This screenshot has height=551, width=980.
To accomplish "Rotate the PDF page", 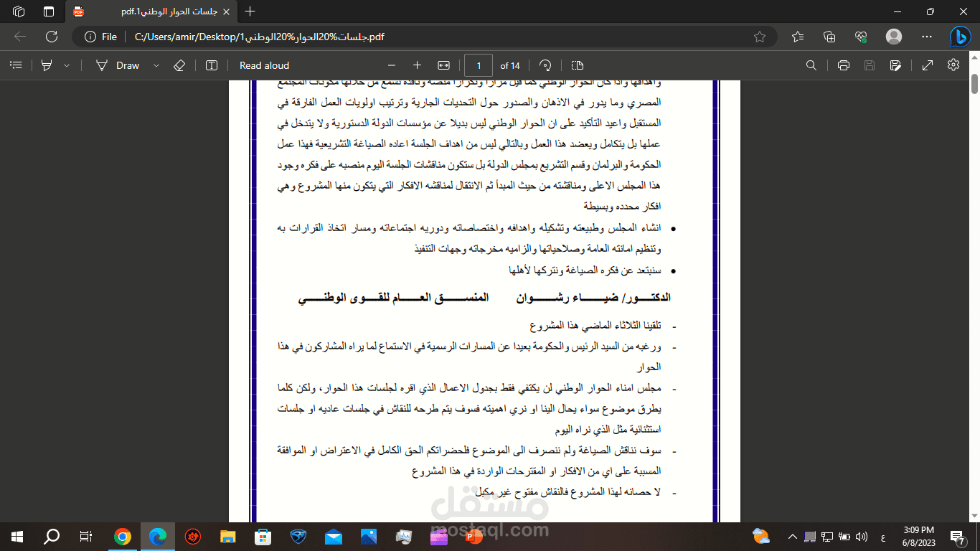I will tap(545, 65).
